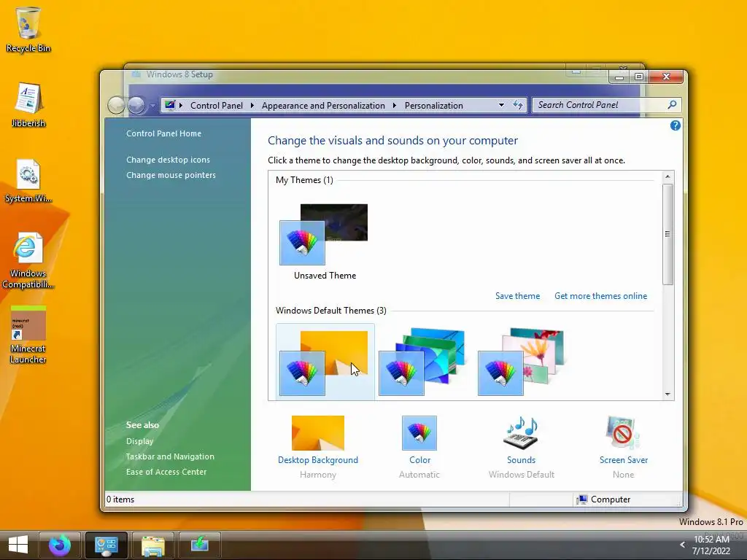747x560 pixels.
Task: Click the address bar Control Panel icon
Action: click(170, 105)
